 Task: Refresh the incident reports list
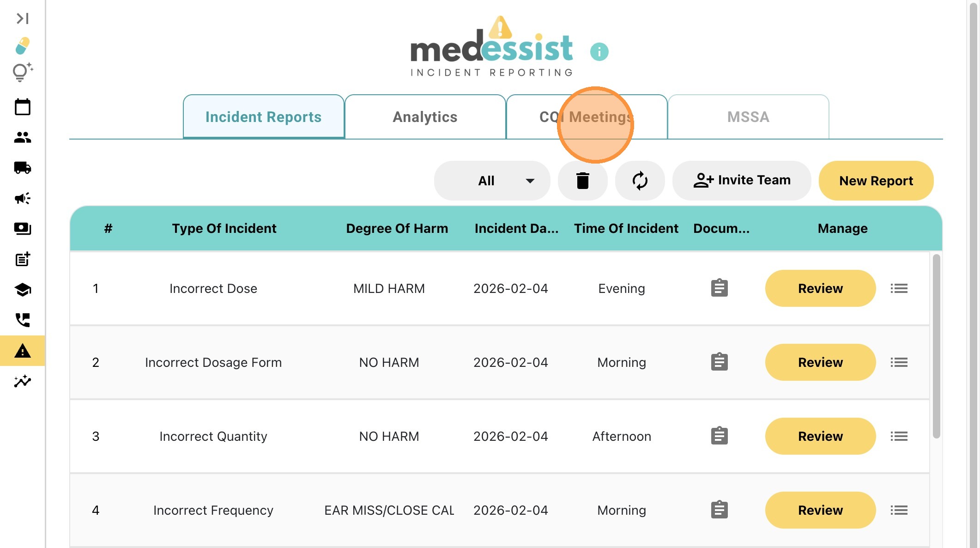[x=640, y=181]
